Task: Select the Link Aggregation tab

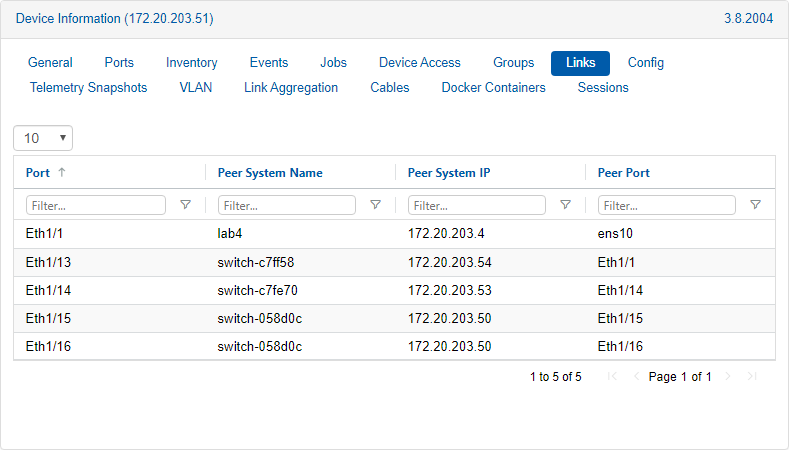Action: (x=291, y=88)
